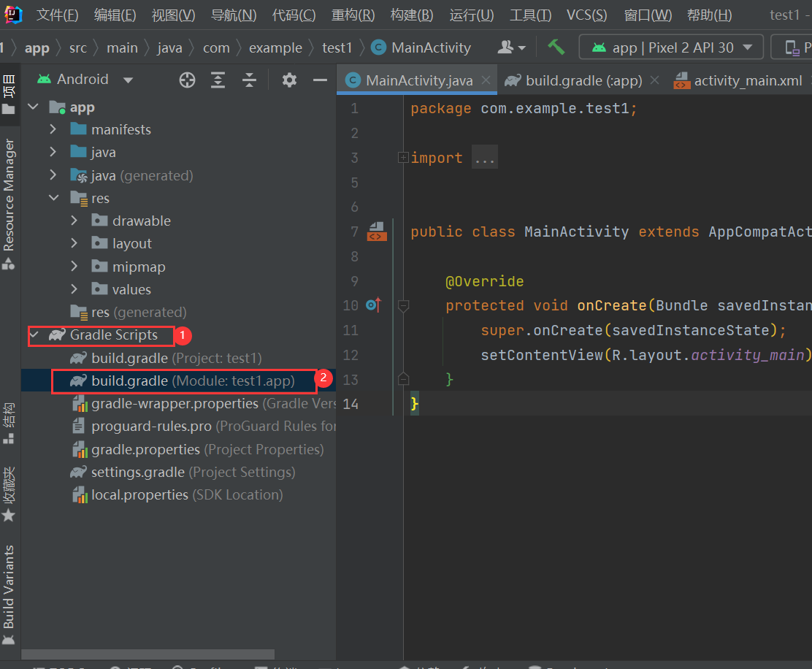Click the override indicator gutter icon on line 10
Image resolution: width=812 pixels, height=669 pixels.
pos(373,305)
